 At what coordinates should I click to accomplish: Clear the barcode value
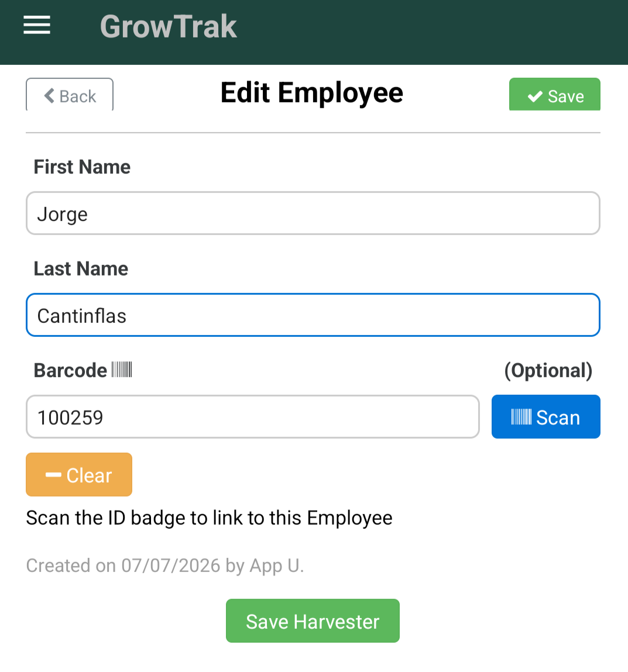[79, 474]
